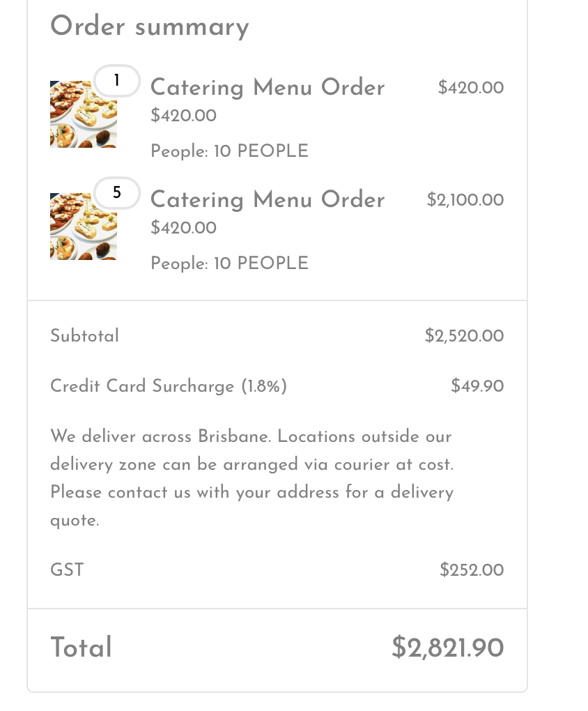588x711 pixels.
Task: Click "People: 10 PEOPLE" under the second item
Action: pyautogui.click(x=229, y=263)
